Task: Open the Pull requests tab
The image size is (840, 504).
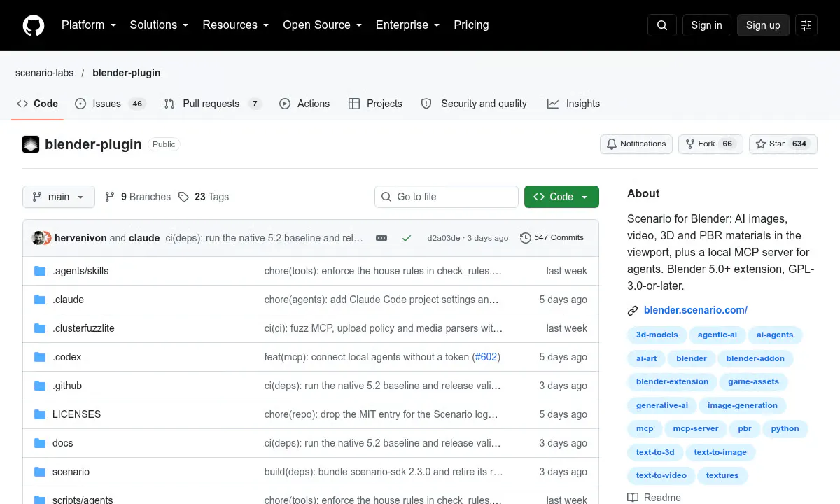Action: pos(213,104)
